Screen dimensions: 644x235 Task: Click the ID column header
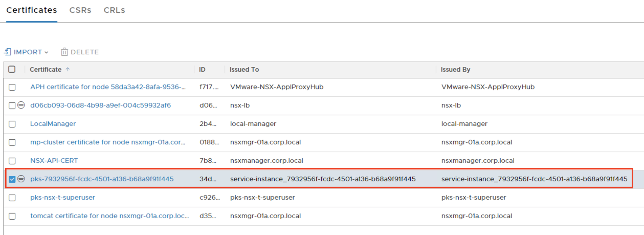[x=203, y=69]
